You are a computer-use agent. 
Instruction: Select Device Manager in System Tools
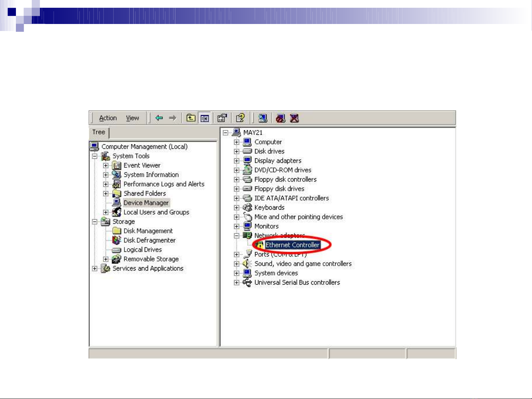point(146,203)
